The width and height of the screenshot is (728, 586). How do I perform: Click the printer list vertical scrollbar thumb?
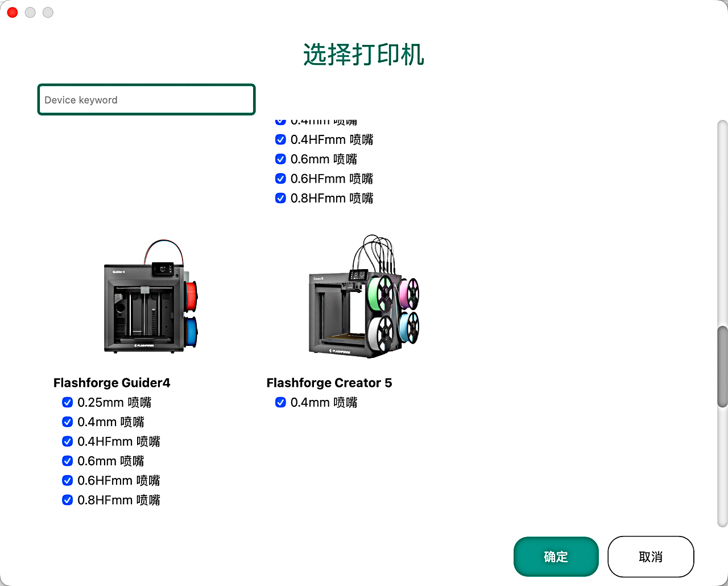click(723, 366)
